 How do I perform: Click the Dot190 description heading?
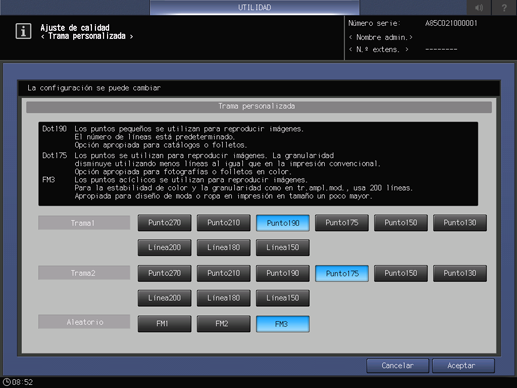click(54, 129)
